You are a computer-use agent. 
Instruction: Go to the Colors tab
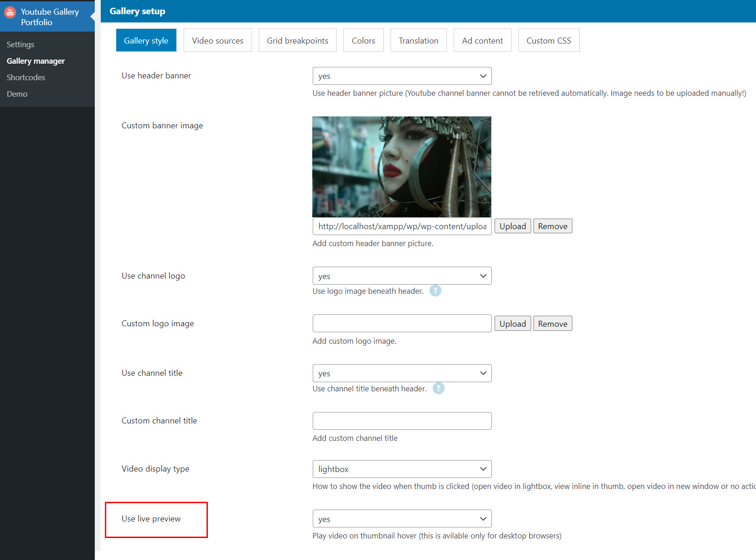pos(363,40)
